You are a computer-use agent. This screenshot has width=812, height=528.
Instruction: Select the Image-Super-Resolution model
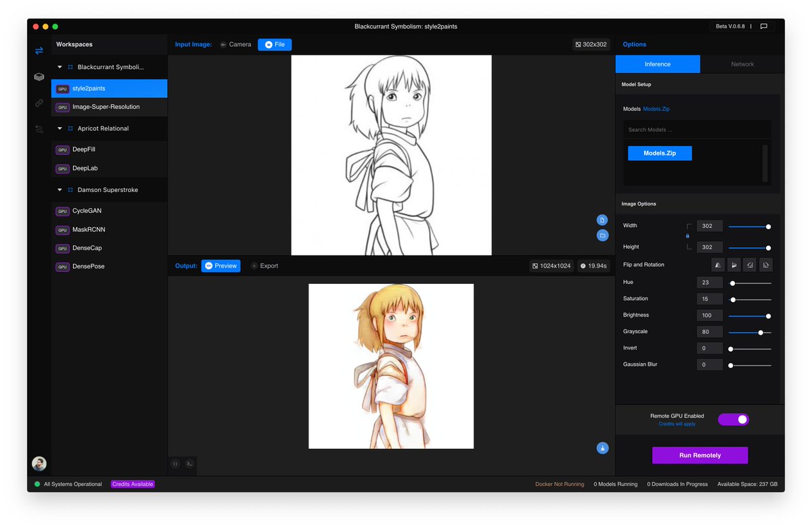click(x=110, y=107)
